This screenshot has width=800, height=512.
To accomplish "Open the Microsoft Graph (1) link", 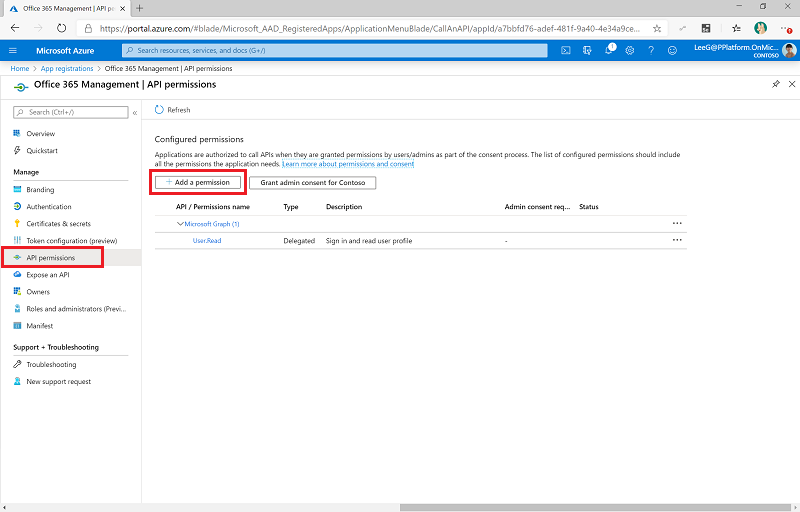I will click(212, 224).
